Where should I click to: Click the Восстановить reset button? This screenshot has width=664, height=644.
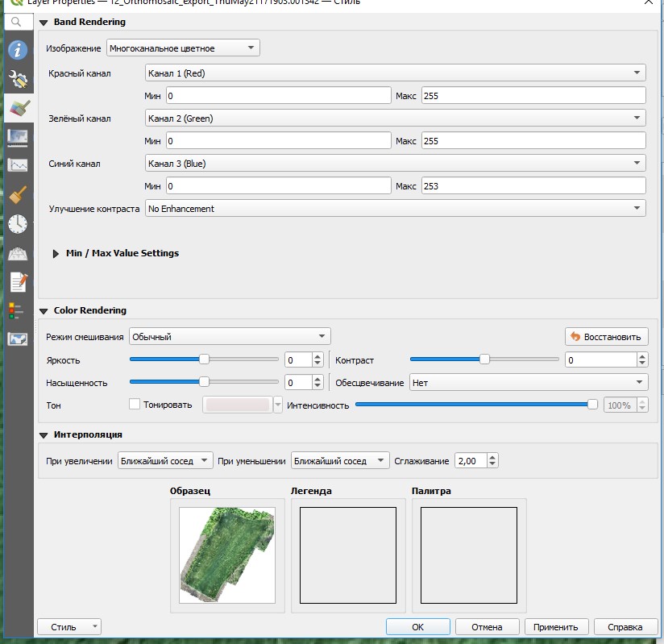[x=606, y=337]
